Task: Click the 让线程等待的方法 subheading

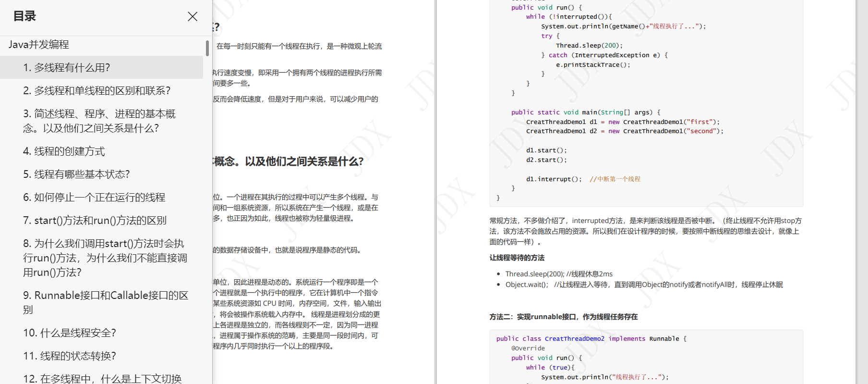Action: point(517,258)
